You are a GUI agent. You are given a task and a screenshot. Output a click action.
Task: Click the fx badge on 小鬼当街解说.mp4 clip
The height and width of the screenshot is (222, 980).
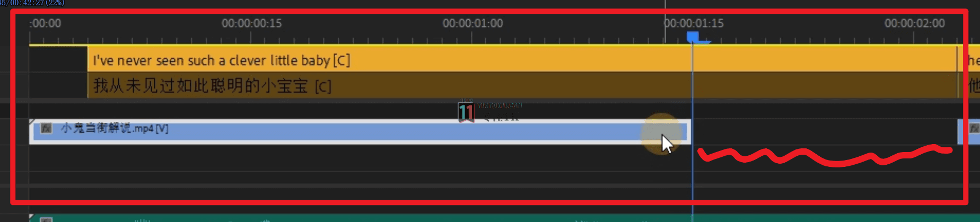tap(46, 128)
